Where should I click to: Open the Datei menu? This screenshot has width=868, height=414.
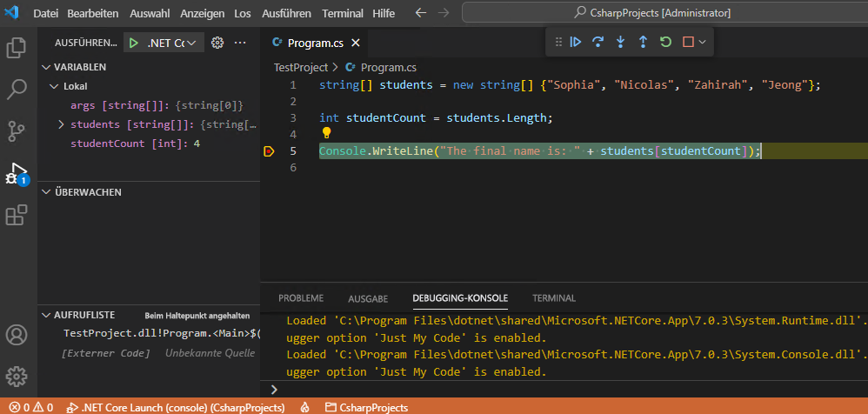[46, 13]
